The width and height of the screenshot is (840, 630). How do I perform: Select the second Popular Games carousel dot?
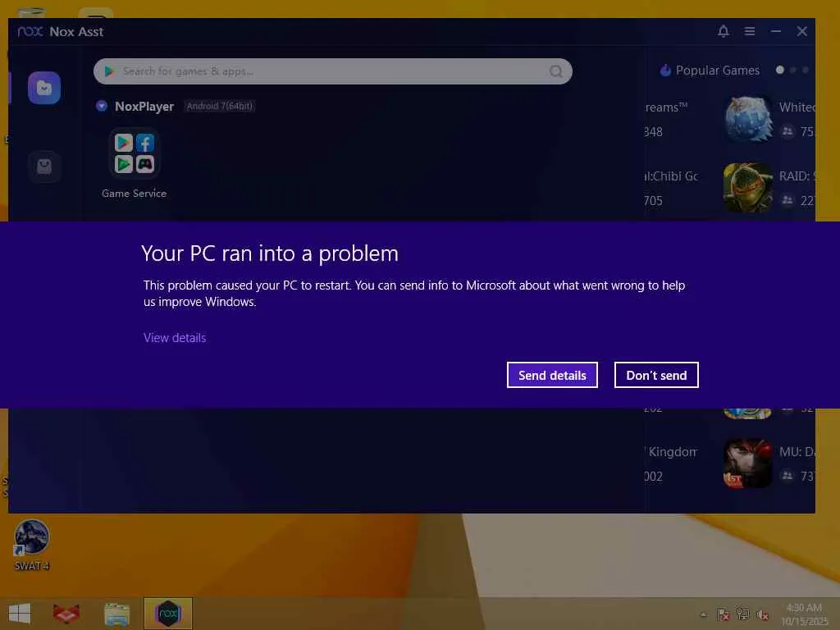click(793, 71)
